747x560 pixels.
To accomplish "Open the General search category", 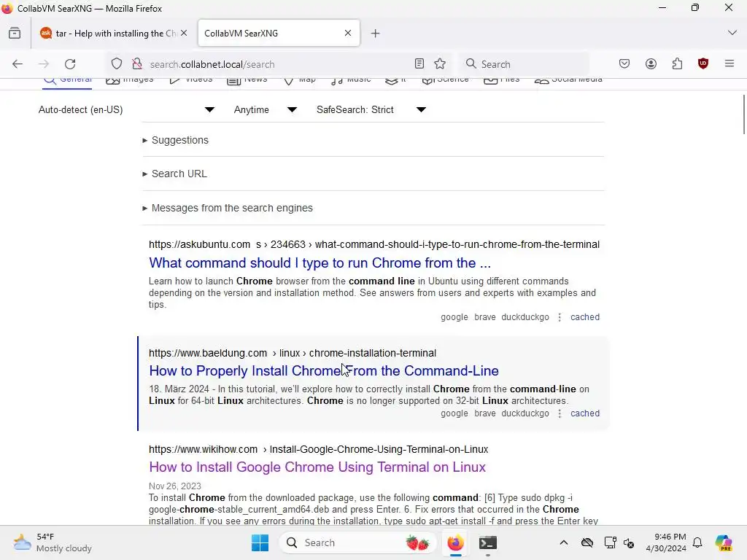I will tap(67, 80).
